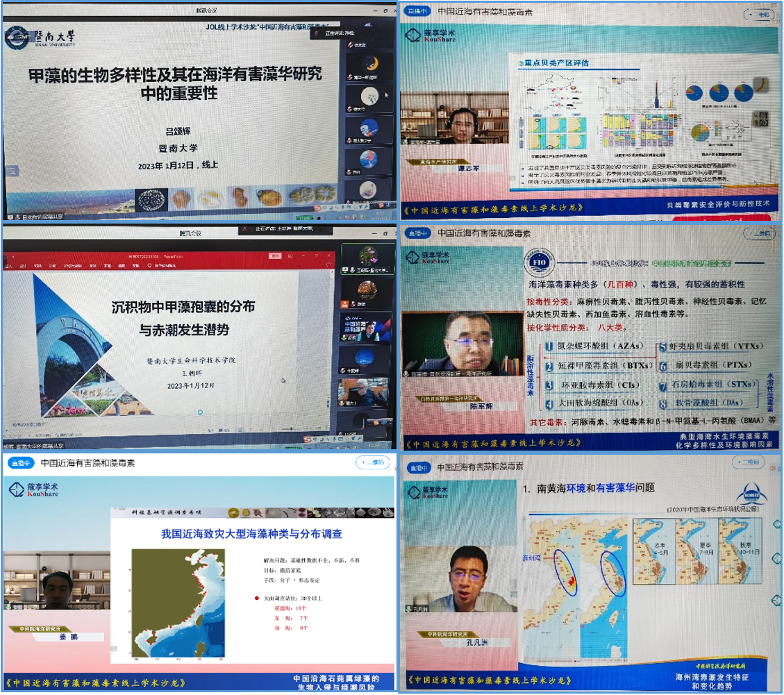This screenshot has height=695, width=784.
Task: Click the microphone icon on 孔凡洲's video
Action: tap(409, 608)
